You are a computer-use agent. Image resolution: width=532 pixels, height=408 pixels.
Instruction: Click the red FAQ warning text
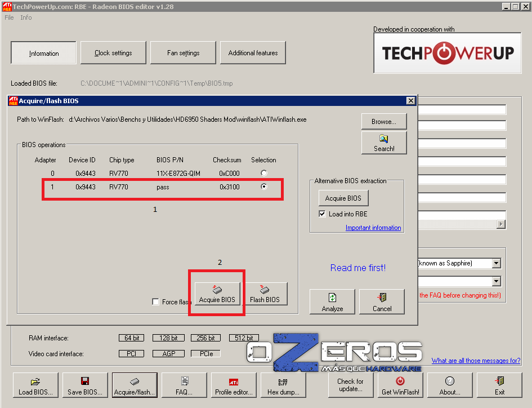pos(460,295)
